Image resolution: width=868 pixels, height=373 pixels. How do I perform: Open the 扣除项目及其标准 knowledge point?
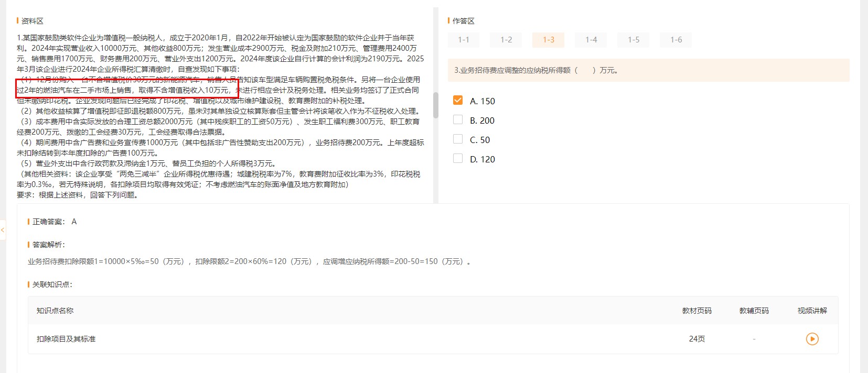point(66,339)
